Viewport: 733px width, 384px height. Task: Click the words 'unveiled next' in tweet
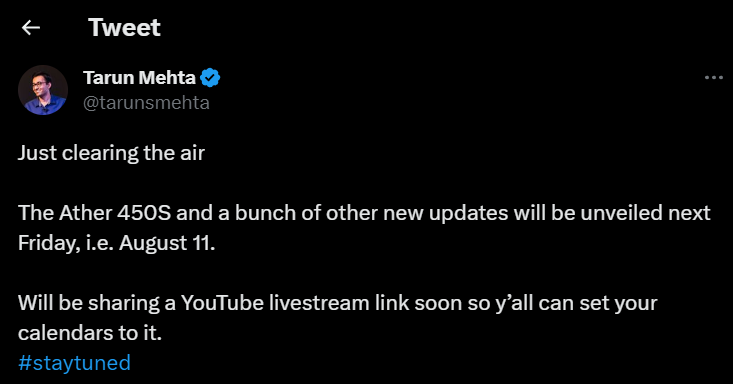click(x=646, y=213)
